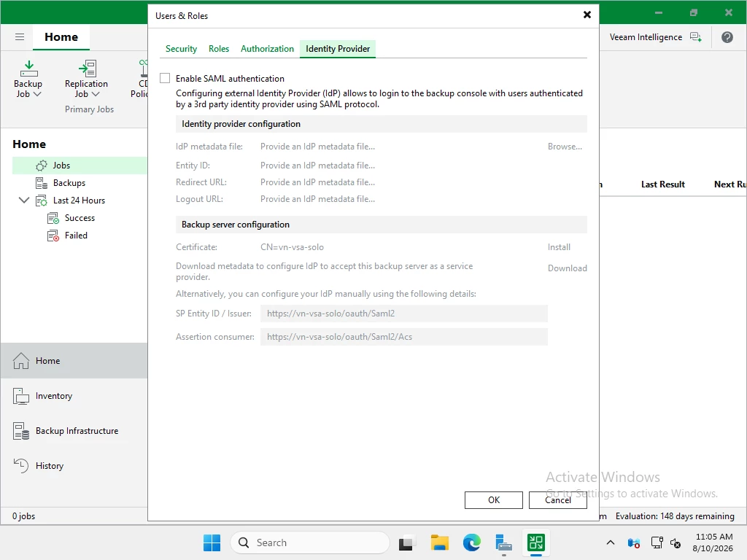Click the 0 jobs status bar text
The height and width of the screenshot is (560, 747).
pos(24,516)
